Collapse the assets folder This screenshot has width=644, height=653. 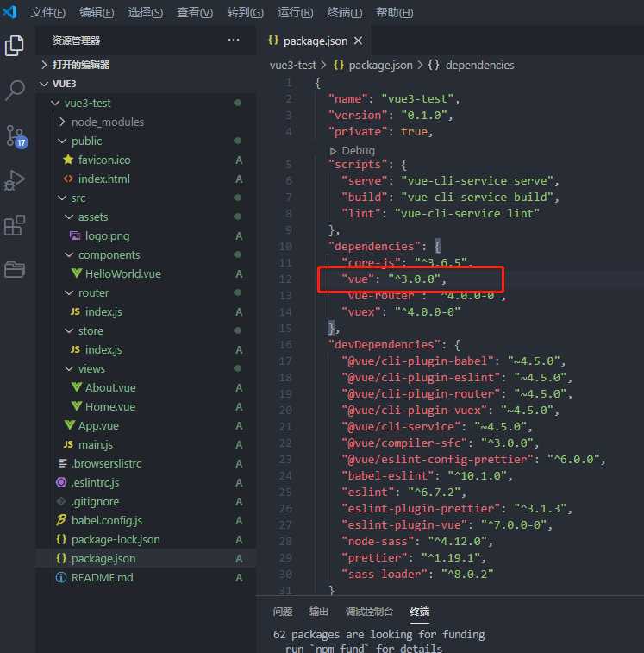[69, 217]
